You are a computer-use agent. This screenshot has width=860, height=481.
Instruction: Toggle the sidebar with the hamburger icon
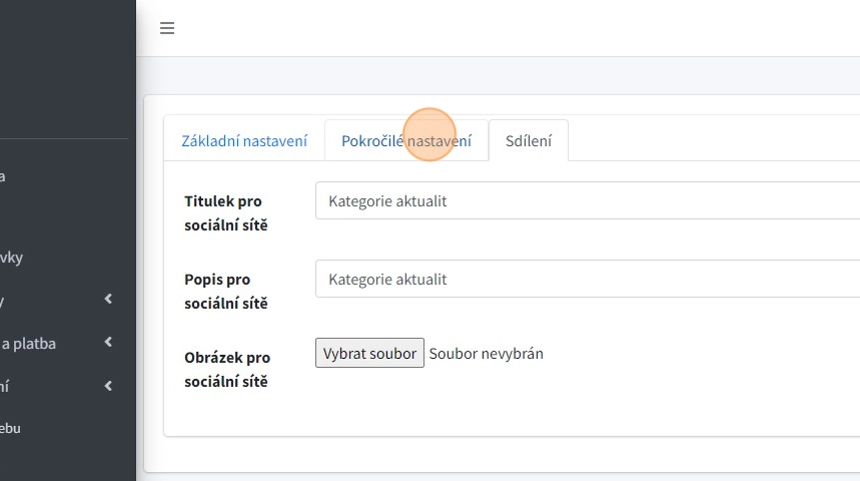(x=167, y=28)
